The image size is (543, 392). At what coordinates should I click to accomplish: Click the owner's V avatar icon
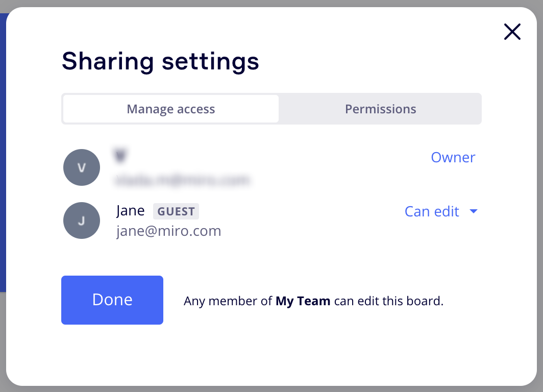tap(82, 167)
